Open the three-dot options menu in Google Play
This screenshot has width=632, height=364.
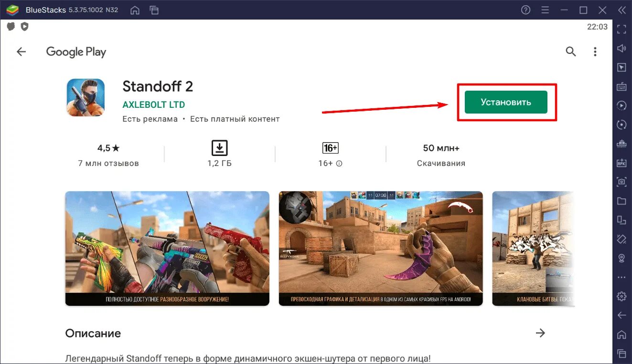coord(595,52)
